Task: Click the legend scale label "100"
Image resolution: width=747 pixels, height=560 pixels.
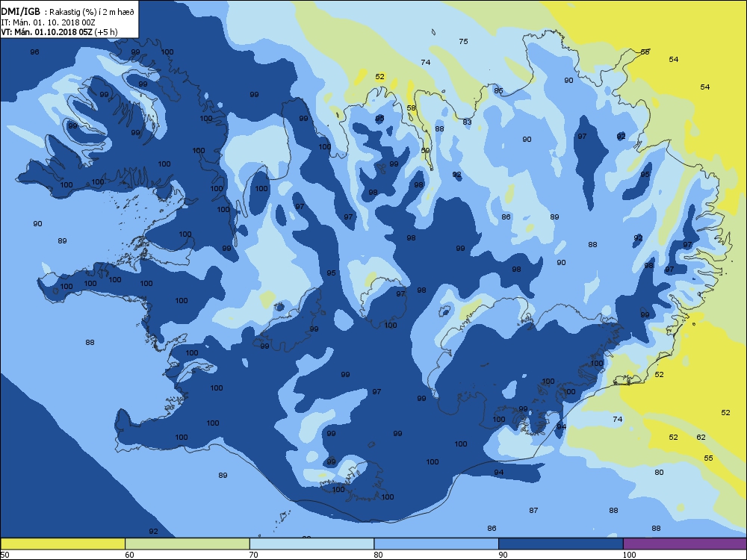Action: point(629,554)
